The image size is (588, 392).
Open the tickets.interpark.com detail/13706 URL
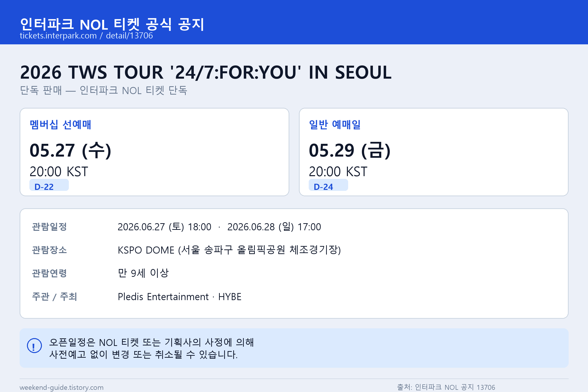pyautogui.click(x=86, y=36)
